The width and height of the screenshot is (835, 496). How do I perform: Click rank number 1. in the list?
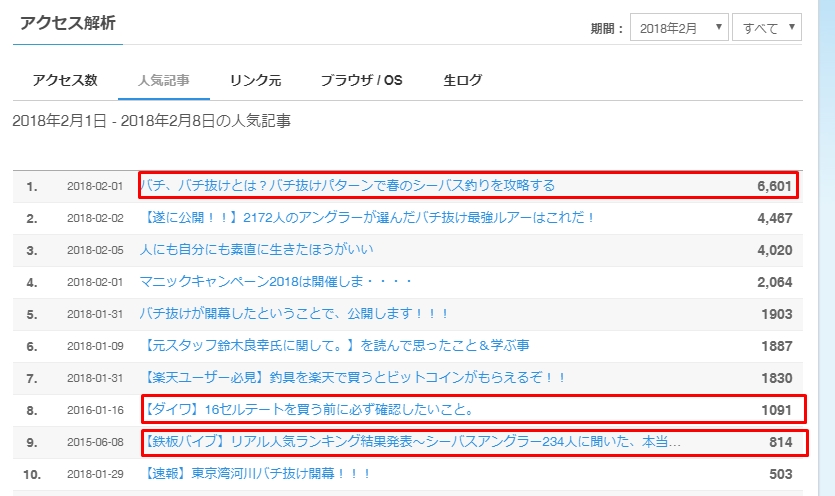click(x=32, y=186)
